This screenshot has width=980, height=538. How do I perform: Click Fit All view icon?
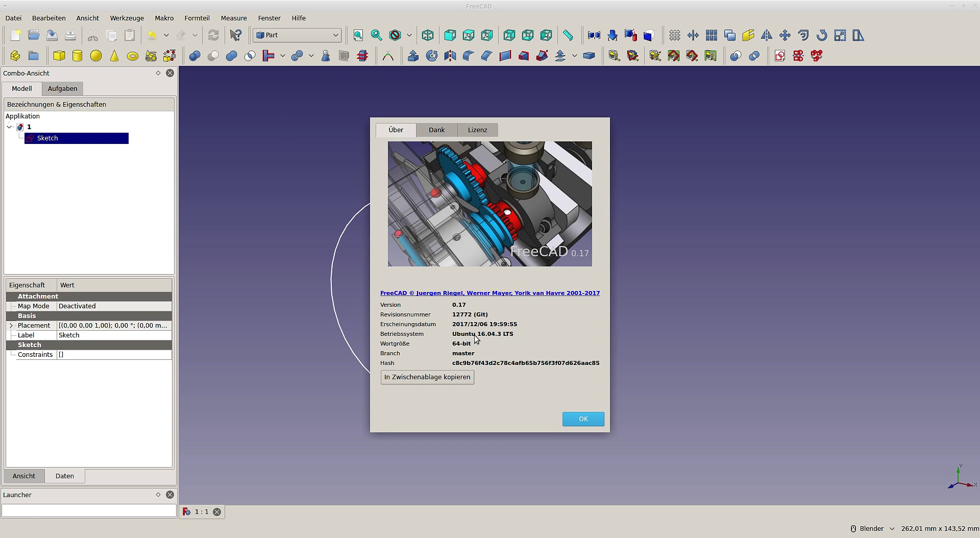[x=358, y=35]
